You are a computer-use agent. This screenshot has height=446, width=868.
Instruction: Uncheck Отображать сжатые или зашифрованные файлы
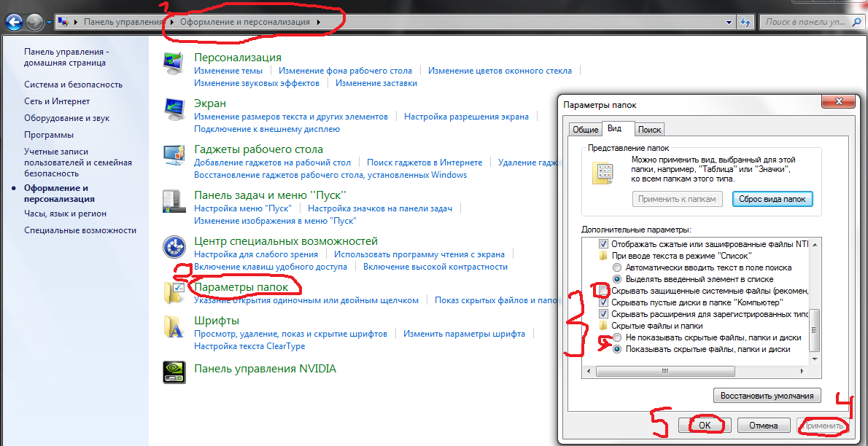pyautogui.click(x=604, y=244)
